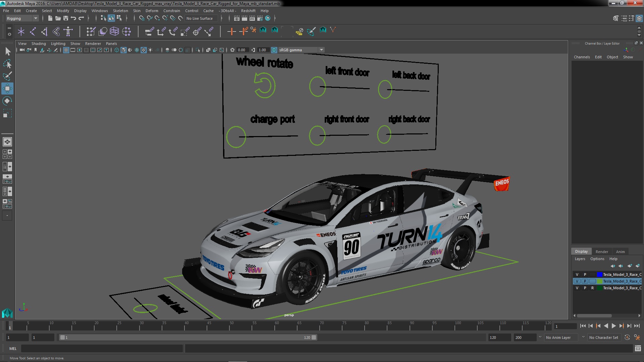This screenshot has width=644, height=362.
Task: Switch to the Render layer tab
Action: pos(602,252)
